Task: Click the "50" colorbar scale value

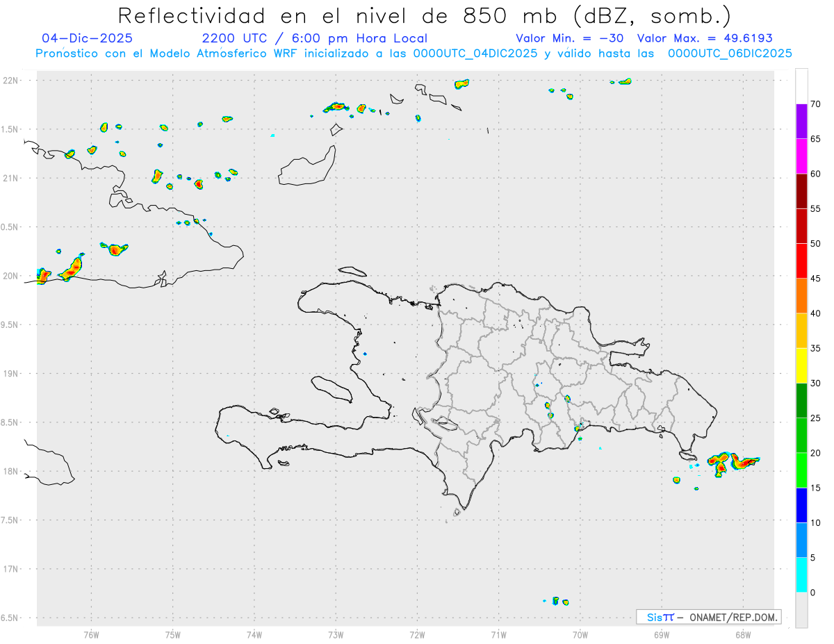Action: coord(815,244)
